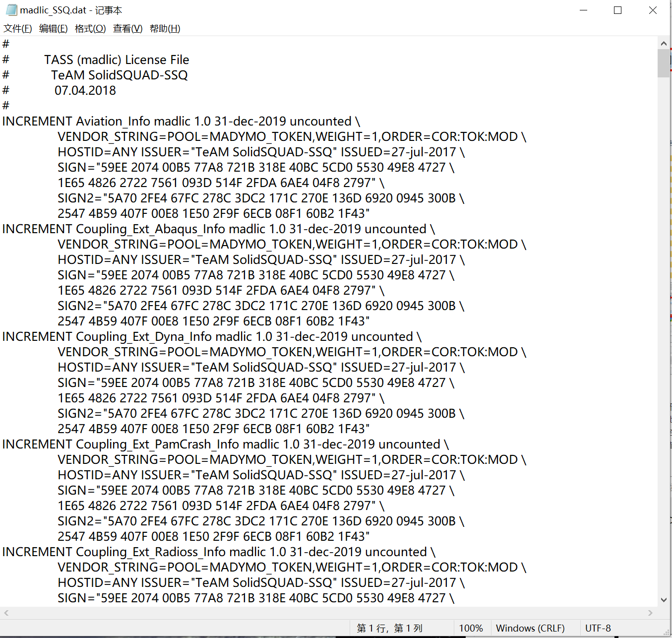Click the INCREMENT Coupling_Ext_Radioss_Info line
The image size is (672, 638).
pyautogui.click(x=219, y=552)
